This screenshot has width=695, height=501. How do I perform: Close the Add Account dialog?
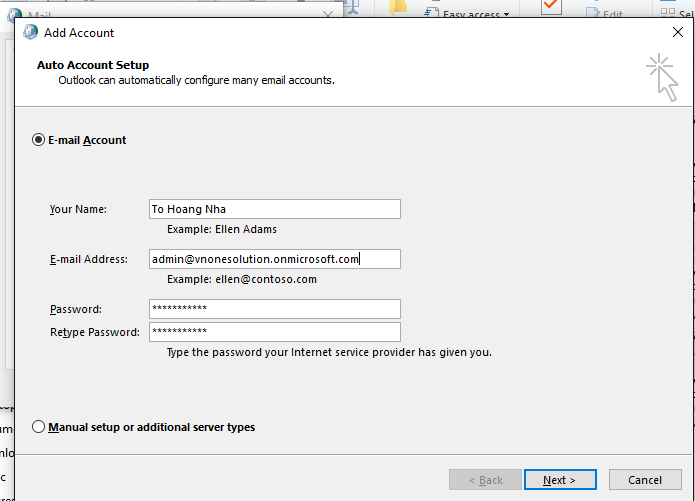pos(677,33)
